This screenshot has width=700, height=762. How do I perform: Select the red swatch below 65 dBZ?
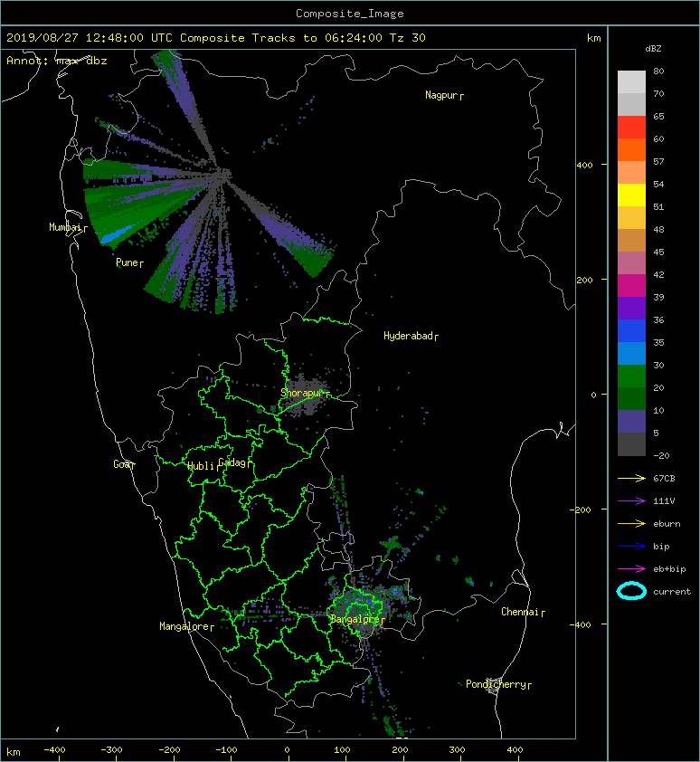point(631,128)
